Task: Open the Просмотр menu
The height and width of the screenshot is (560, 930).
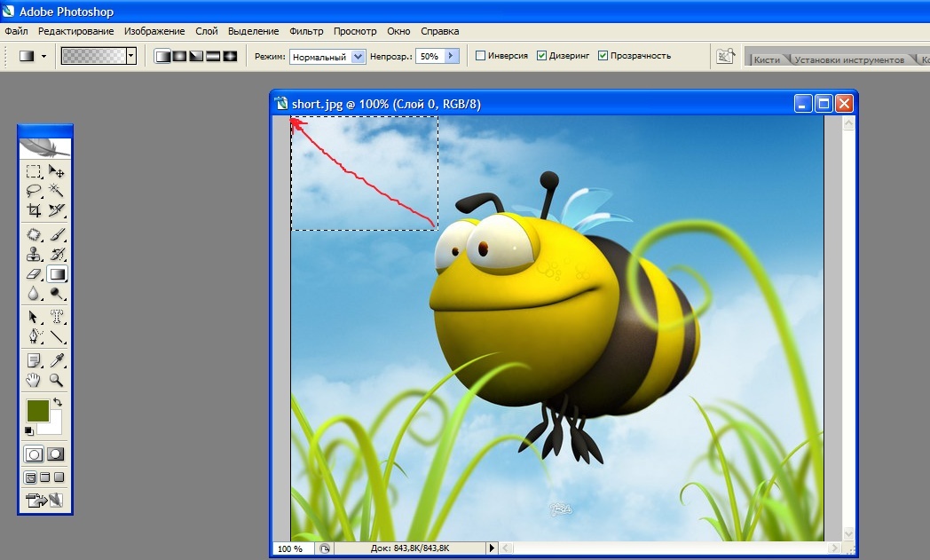Action: coord(355,31)
